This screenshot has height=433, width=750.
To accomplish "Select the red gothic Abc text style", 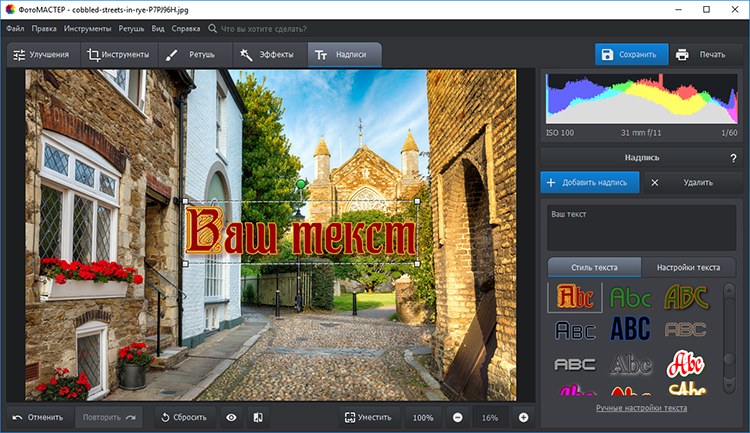I will 575,297.
